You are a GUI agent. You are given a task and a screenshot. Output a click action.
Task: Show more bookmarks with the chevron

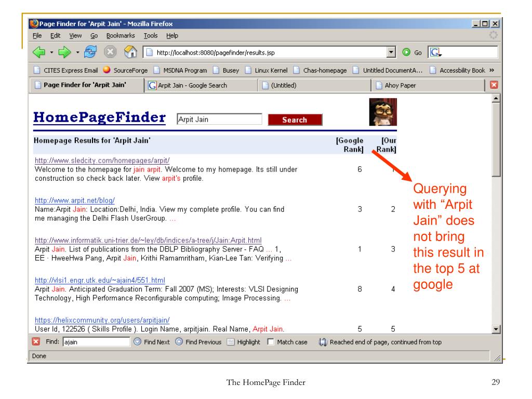click(492, 70)
